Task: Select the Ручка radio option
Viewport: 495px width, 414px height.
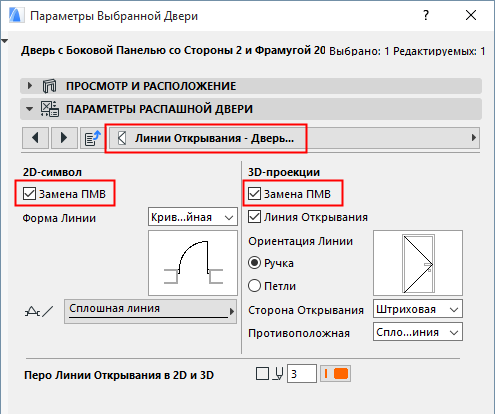Action: tap(254, 263)
